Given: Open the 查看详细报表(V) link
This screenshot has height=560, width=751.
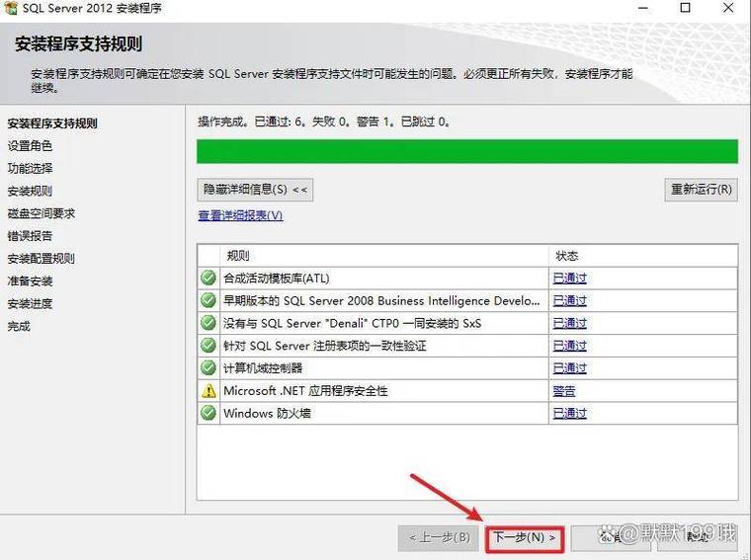Looking at the screenshot, I should click(240, 215).
